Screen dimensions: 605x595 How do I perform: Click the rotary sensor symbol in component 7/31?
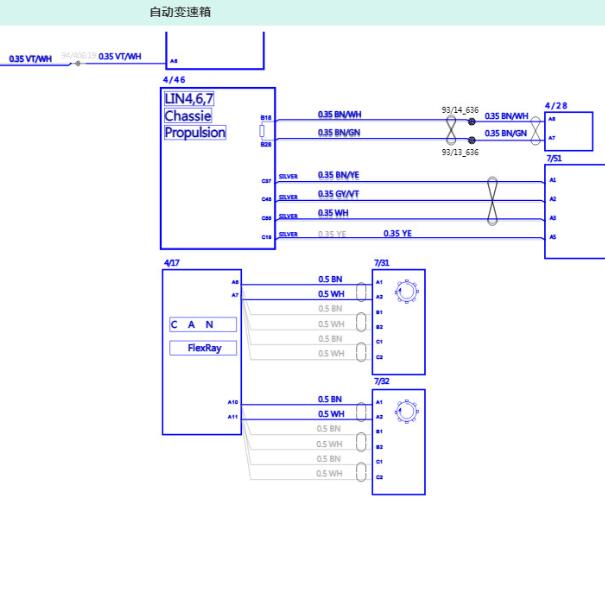pyautogui.click(x=407, y=291)
